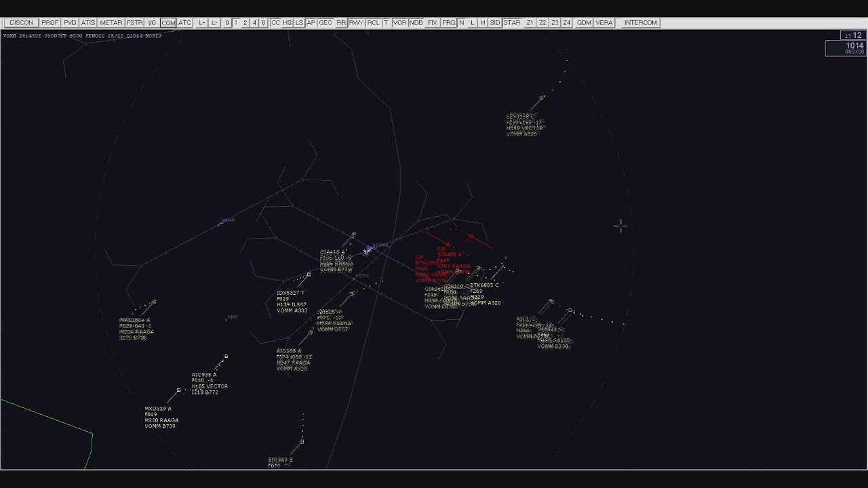Viewport: 868px width, 488px height.
Task: Toggle the GEO layer
Action: pos(325,23)
